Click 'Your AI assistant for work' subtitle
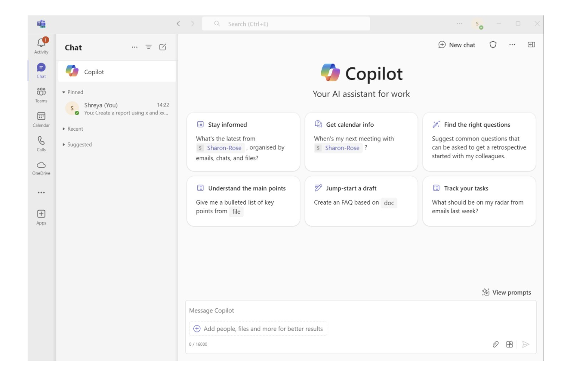The width and height of the screenshot is (588, 375). pos(361,94)
